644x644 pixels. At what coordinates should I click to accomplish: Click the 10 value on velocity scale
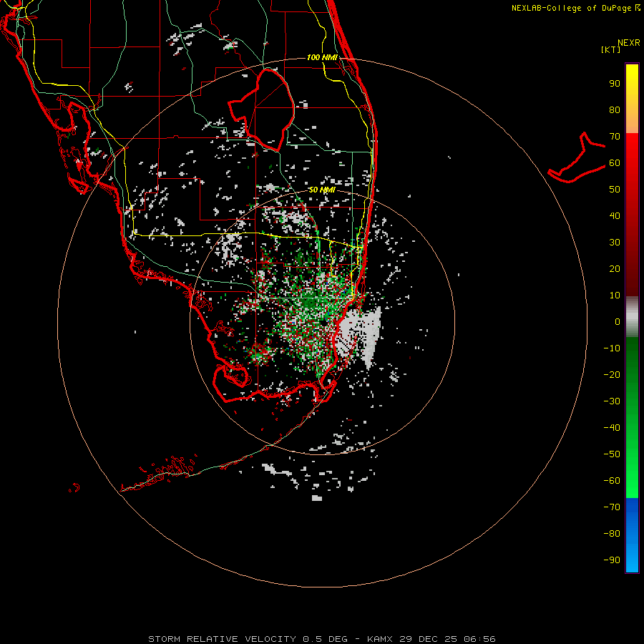point(615,296)
